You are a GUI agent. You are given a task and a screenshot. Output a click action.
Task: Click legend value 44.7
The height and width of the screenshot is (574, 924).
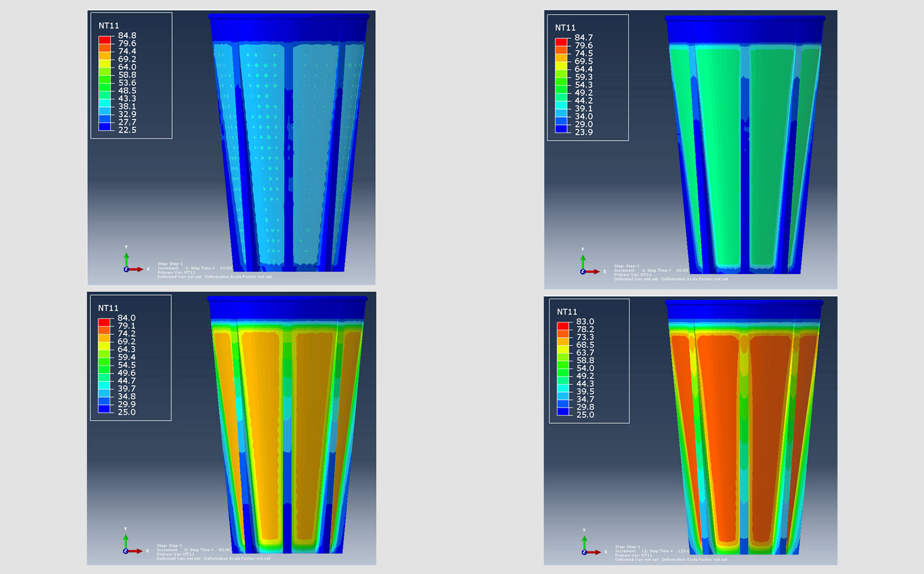127,381
